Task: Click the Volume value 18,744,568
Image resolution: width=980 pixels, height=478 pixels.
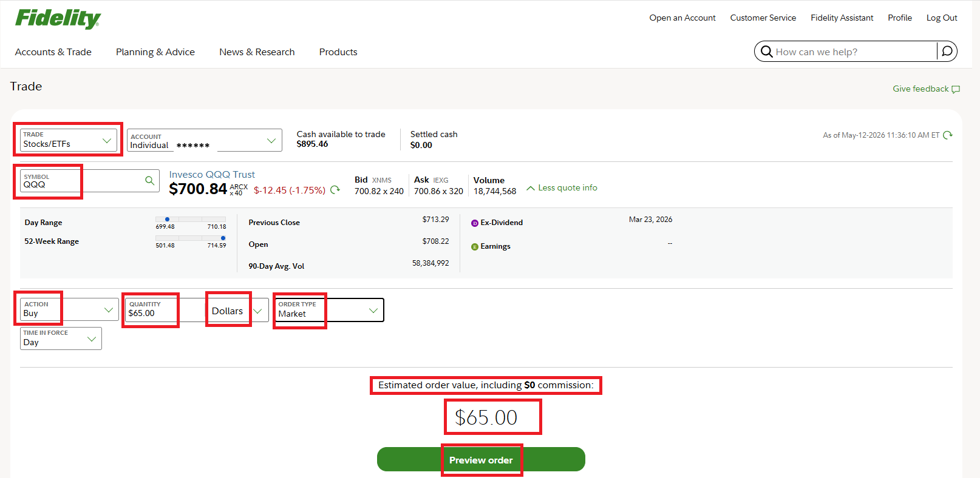Action: click(495, 191)
